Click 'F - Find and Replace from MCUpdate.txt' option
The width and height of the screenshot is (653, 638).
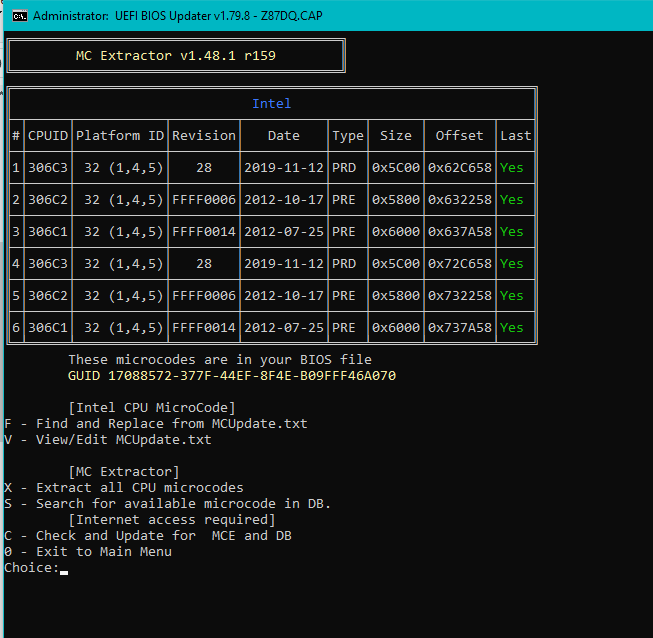pos(156,424)
